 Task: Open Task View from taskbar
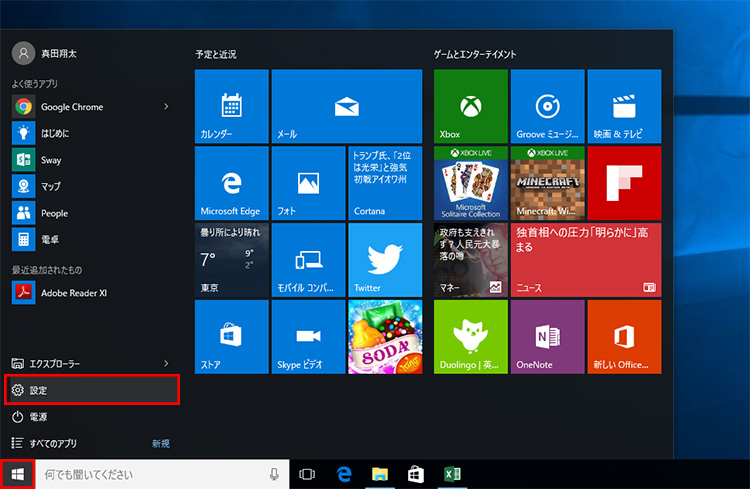coord(308,474)
